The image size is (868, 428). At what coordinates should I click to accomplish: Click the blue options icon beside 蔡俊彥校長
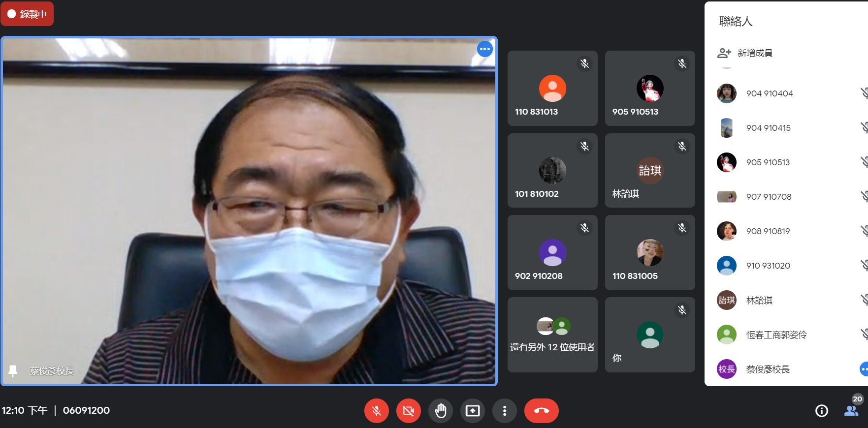pos(864,369)
